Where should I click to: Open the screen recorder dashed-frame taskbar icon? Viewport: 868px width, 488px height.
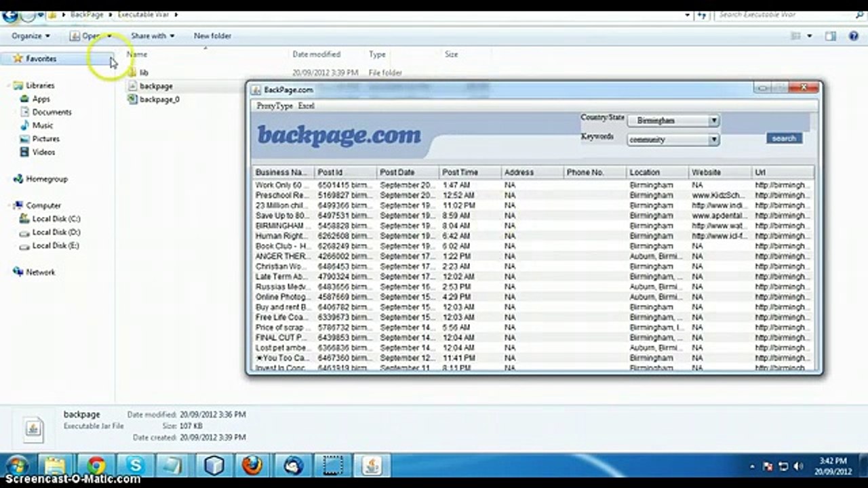point(332,465)
